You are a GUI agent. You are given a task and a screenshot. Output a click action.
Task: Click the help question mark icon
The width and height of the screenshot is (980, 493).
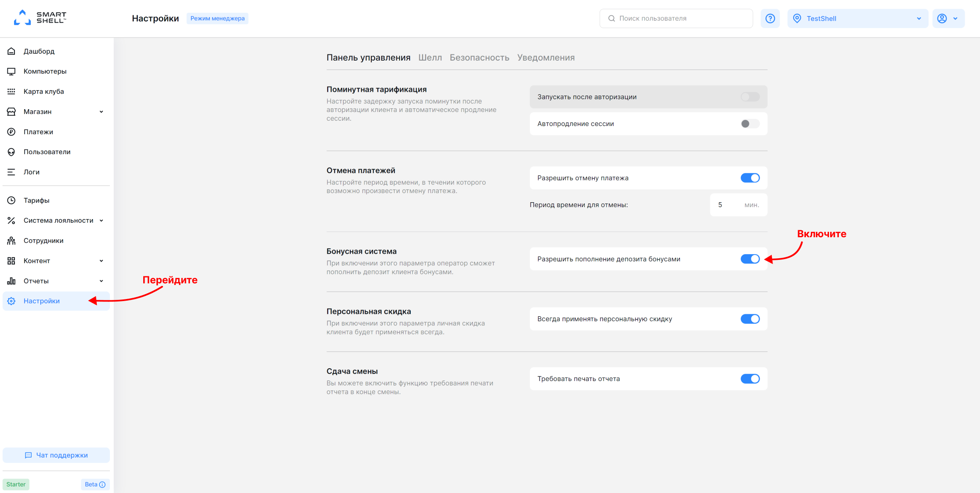770,19
